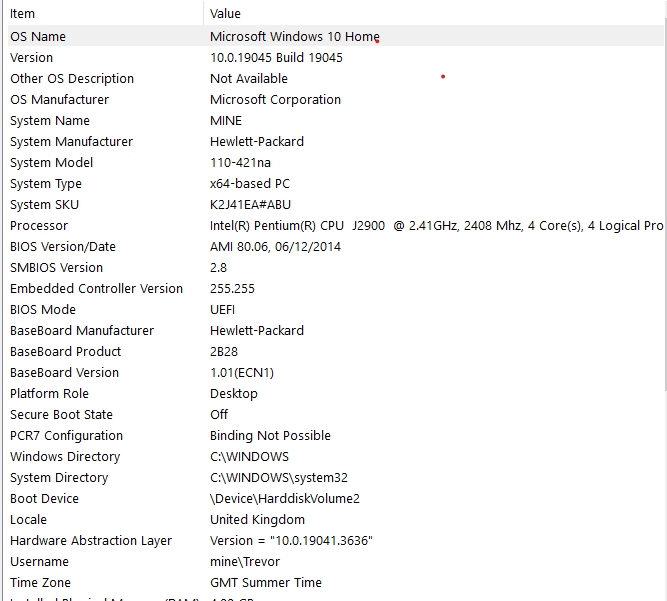Image resolution: width=667 pixels, height=601 pixels.
Task: Select BIOS Version/Date row label
Action: click(63, 246)
